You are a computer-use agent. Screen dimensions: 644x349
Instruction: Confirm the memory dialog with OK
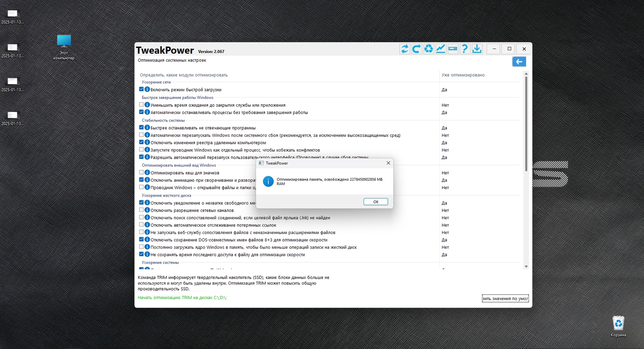pos(376,202)
